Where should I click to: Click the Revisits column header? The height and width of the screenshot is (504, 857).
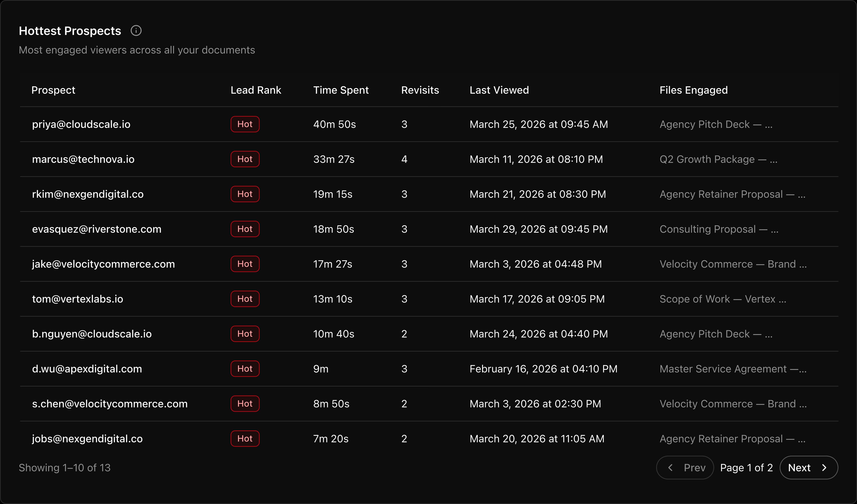[420, 90]
